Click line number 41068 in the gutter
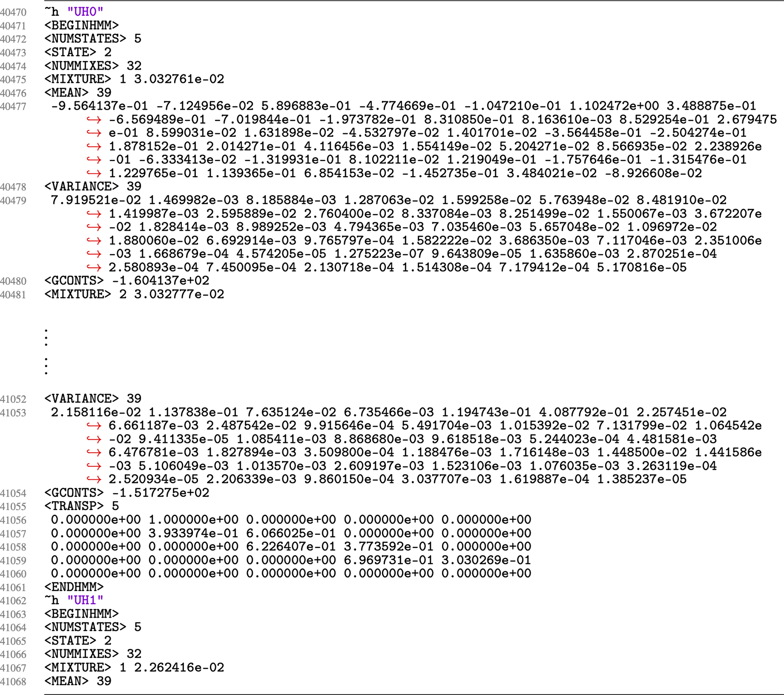Screen dimensions: 784x695 [13, 682]
